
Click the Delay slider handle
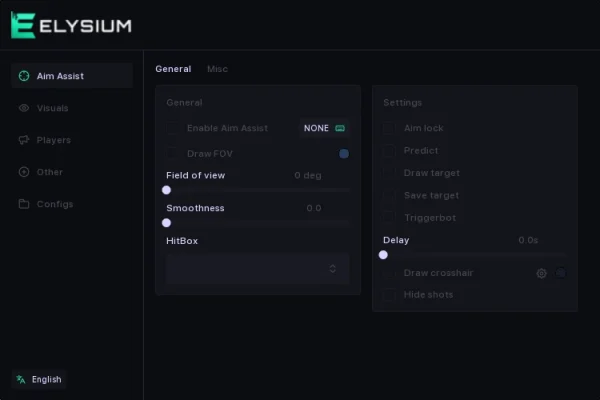(383, 255)
